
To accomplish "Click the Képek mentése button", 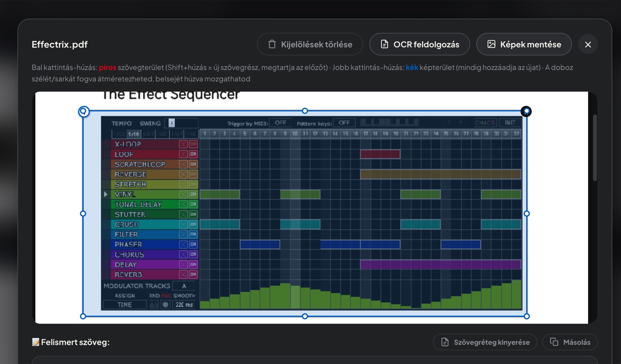I will (524, 44).
